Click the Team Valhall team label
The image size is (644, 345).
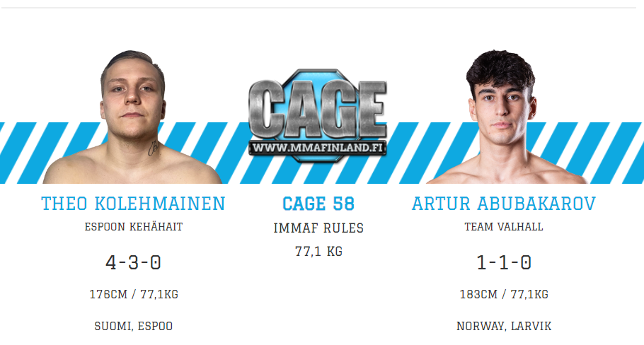point(504,227)
